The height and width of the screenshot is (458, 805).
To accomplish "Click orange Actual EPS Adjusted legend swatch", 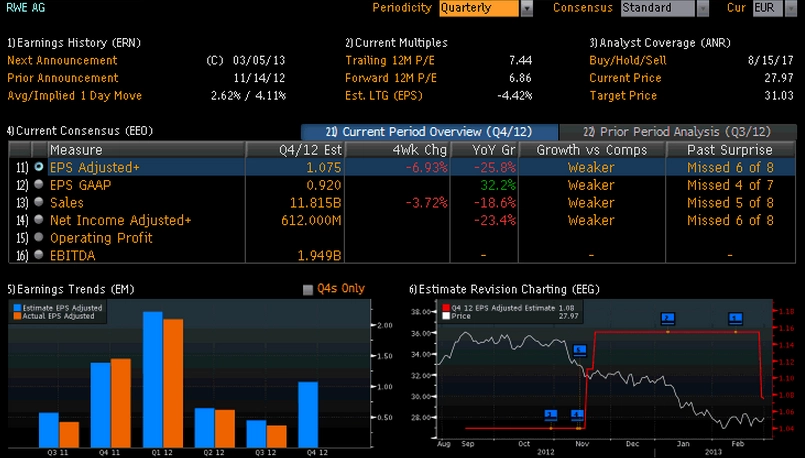I will (17, 316).
